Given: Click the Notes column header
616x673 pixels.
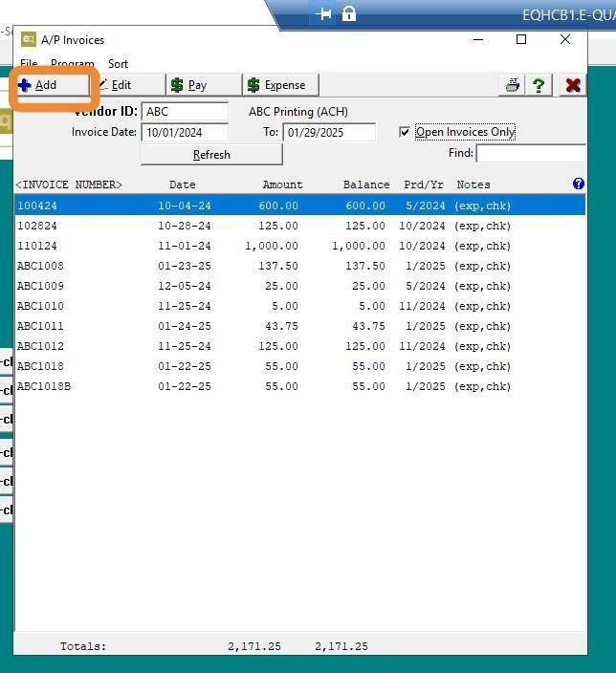Looking at the screenshot, I should [473, 185].
